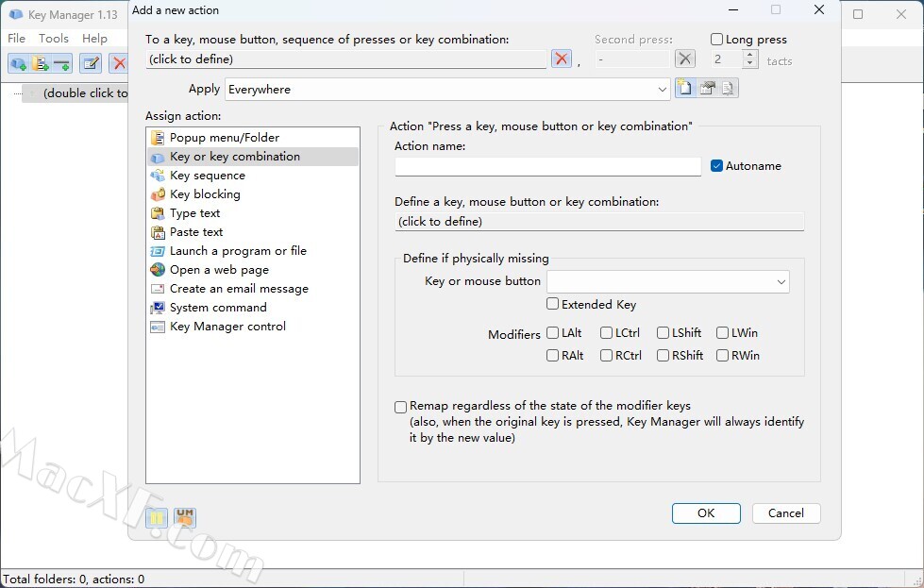Click 'Total folders: 0, actions: 0' status text

click(74, 580)
